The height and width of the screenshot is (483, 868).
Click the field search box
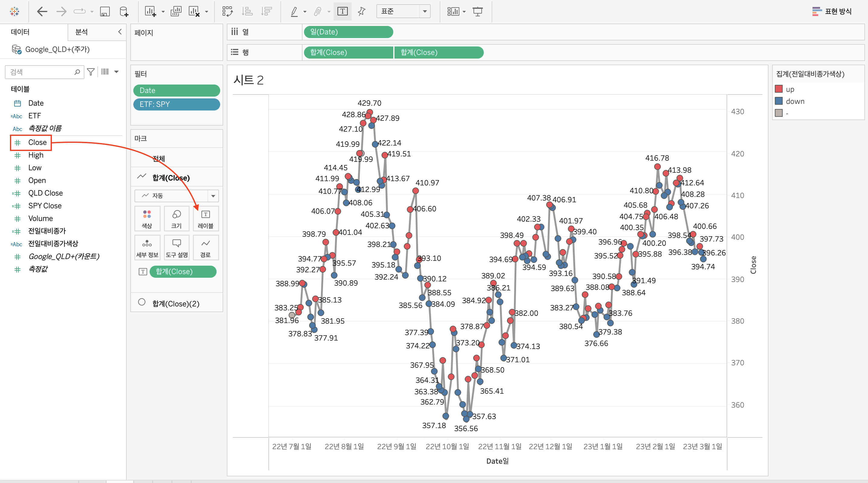(x=44, y=72)
